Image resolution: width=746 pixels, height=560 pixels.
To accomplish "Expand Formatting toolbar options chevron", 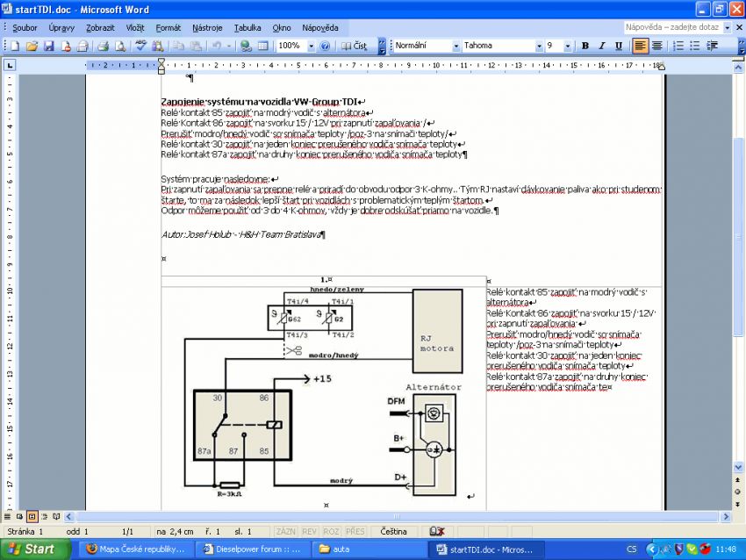I will pos(742,47).
